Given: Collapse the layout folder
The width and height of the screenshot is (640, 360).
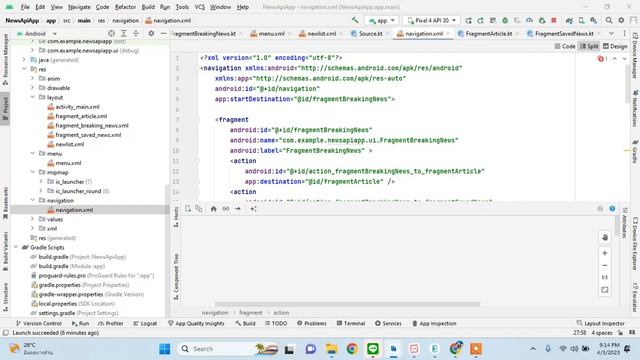Looking at the screenshot, I should 32,97.
